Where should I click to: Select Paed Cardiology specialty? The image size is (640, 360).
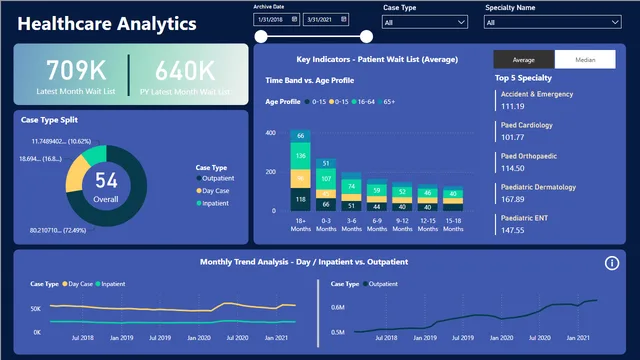click(x=527, y=125)
